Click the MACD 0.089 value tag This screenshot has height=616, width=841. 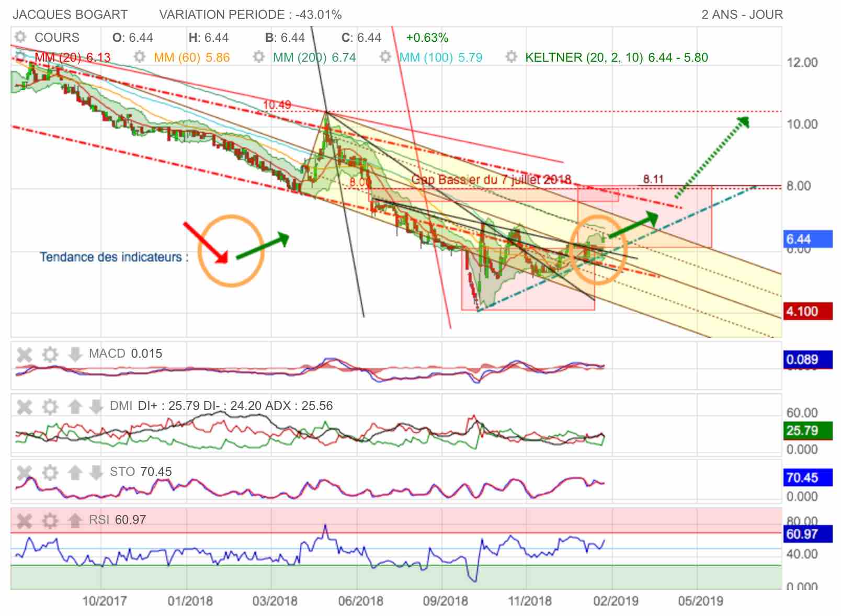808,359
